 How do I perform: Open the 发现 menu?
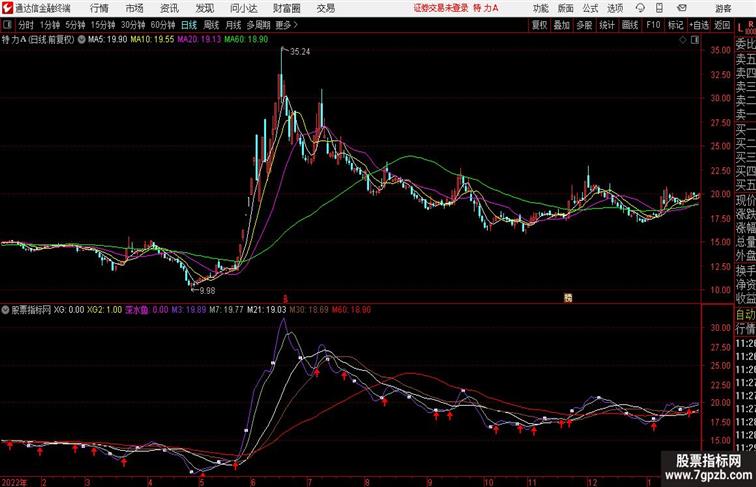(x=204, y=8)
